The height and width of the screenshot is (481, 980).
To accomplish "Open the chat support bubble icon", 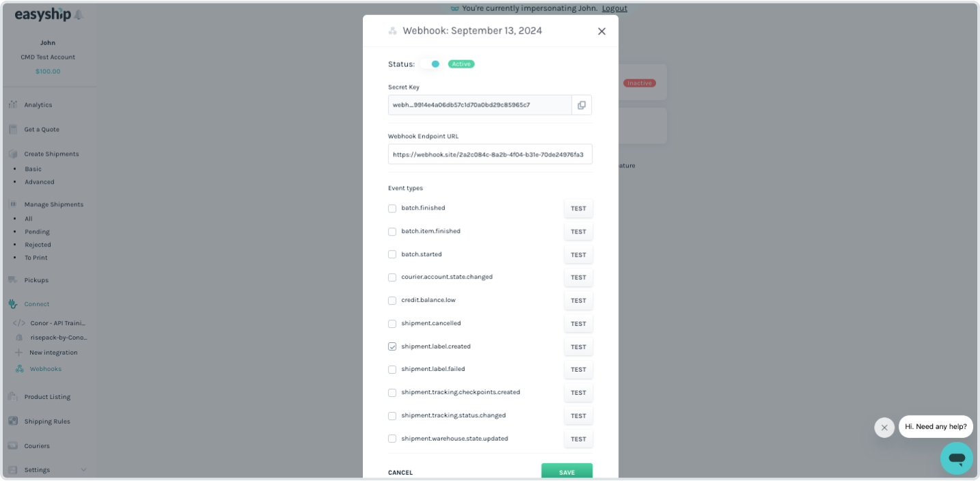I will coord(956,458).
